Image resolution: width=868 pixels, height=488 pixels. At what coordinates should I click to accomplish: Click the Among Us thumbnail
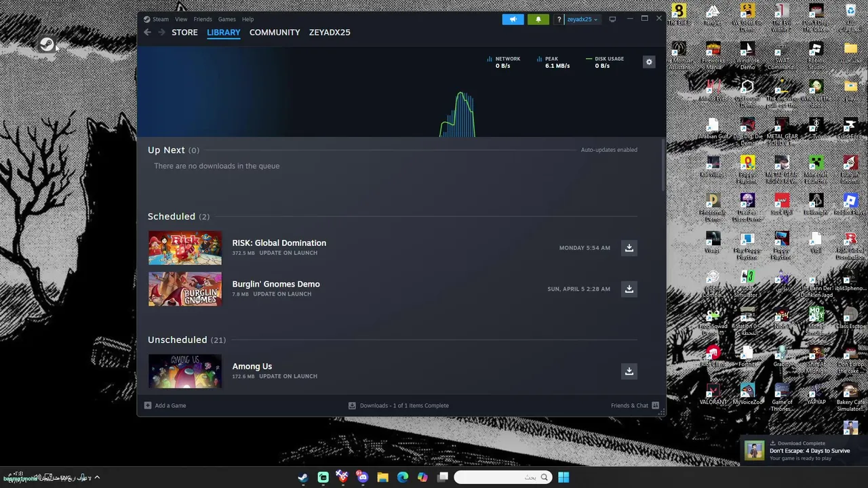(x=185, y=371)
